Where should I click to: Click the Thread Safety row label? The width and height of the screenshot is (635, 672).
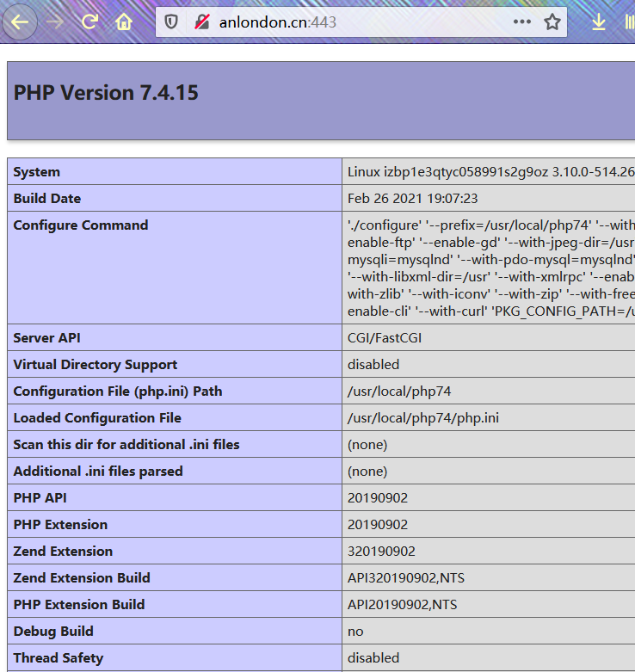(x=59, y=658)
